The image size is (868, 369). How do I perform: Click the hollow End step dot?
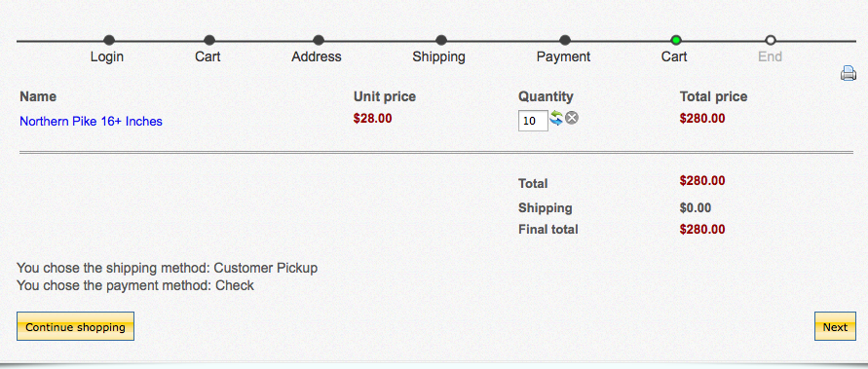tap(770, 40)
